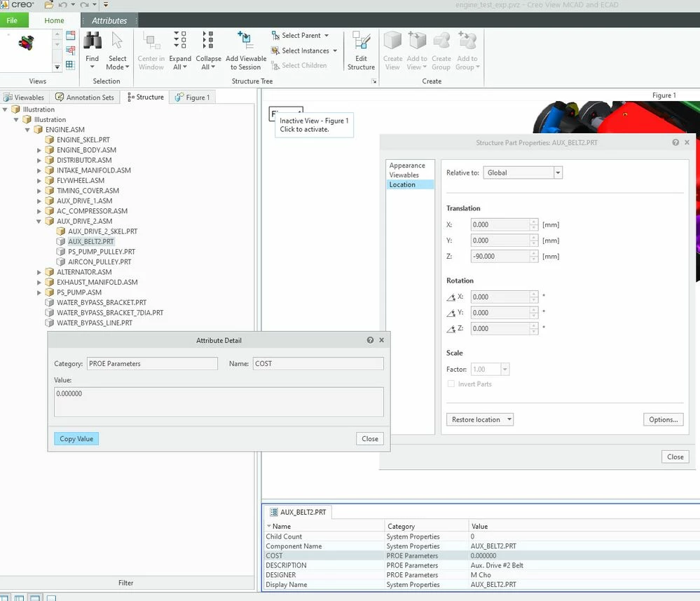Screen dimensions: 700x601
Task: Click the first layout icon in status bar
Action: 4,597
